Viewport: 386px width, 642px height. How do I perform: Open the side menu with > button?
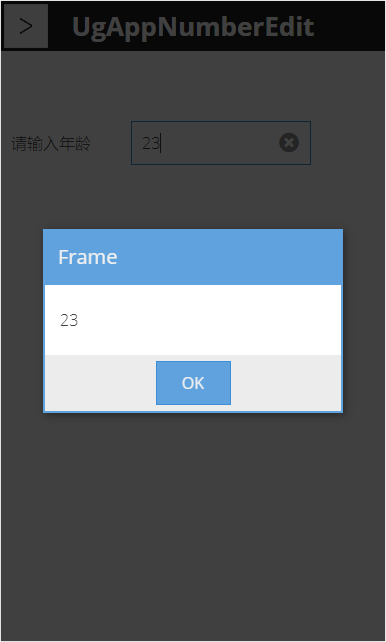pos(26,26)
